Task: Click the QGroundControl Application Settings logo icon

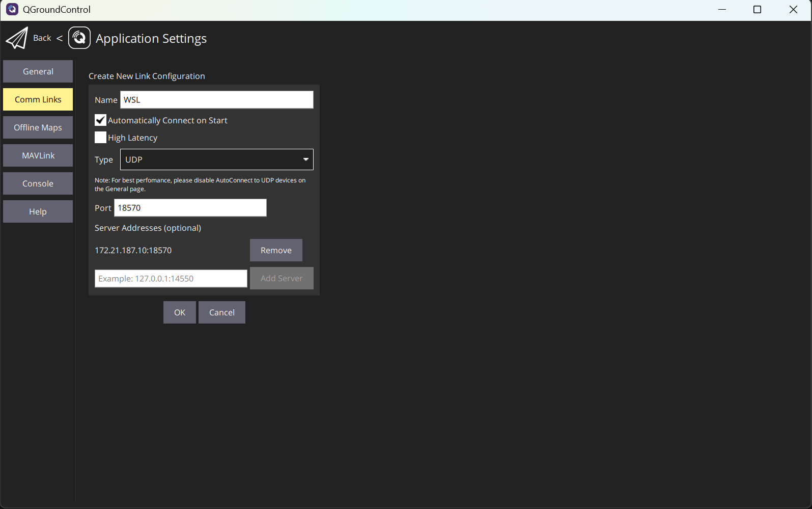Action: (79, 38)
